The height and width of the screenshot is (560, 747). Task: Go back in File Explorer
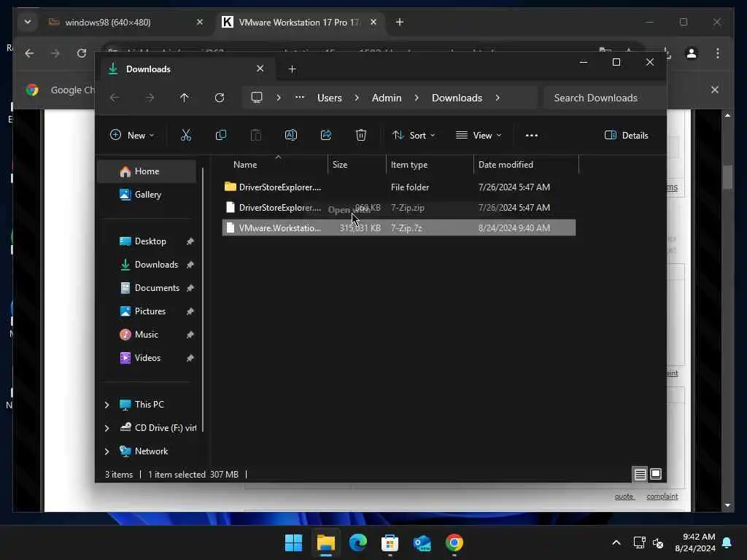point(115,98)
